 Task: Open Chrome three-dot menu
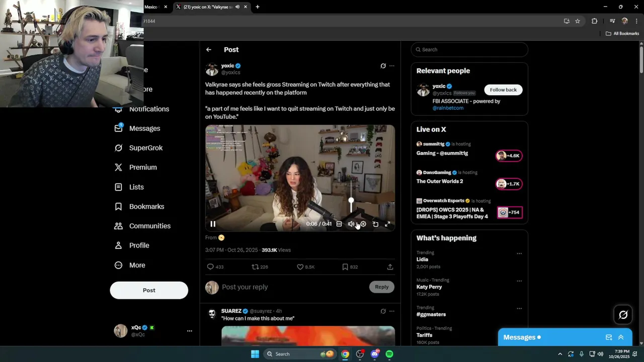point(637,21)
